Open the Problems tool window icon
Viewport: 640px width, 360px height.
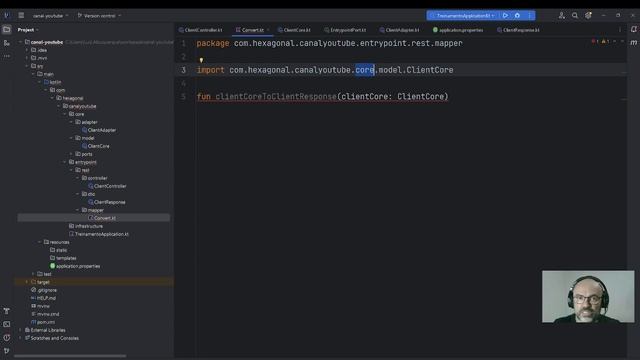coord(7,338)
